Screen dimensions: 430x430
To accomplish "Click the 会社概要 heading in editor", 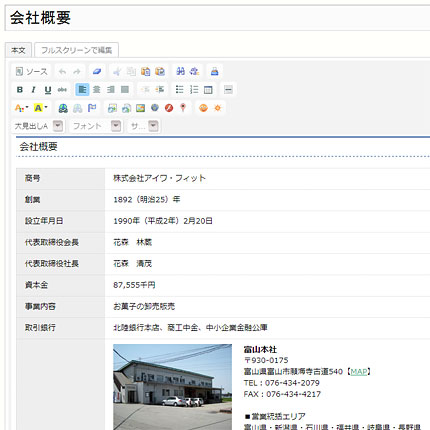I will point(38,146).
